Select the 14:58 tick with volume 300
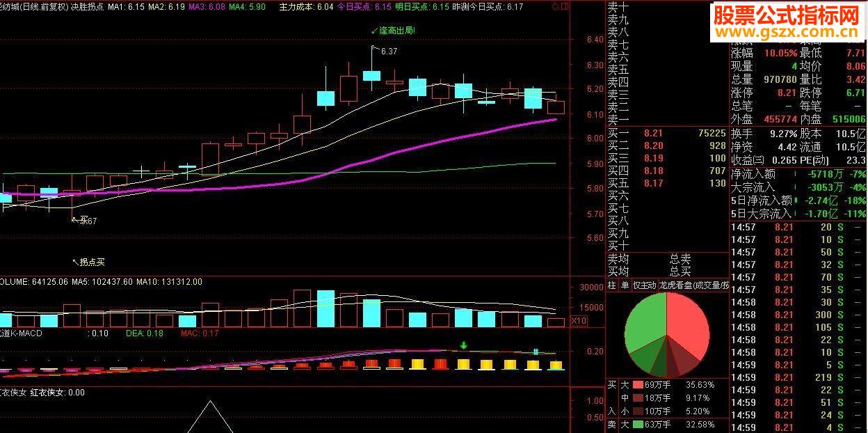This screenshot has height=433, width=868. [x=798, y=315]
